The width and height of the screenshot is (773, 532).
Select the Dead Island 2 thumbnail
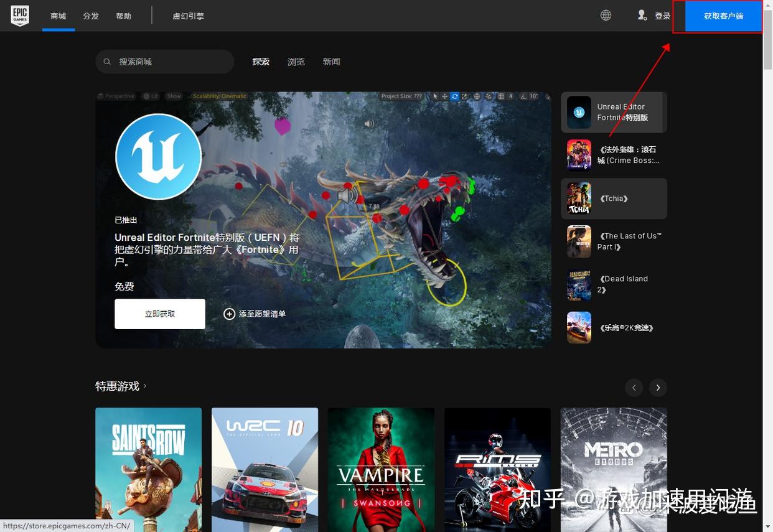pos(579,284)
